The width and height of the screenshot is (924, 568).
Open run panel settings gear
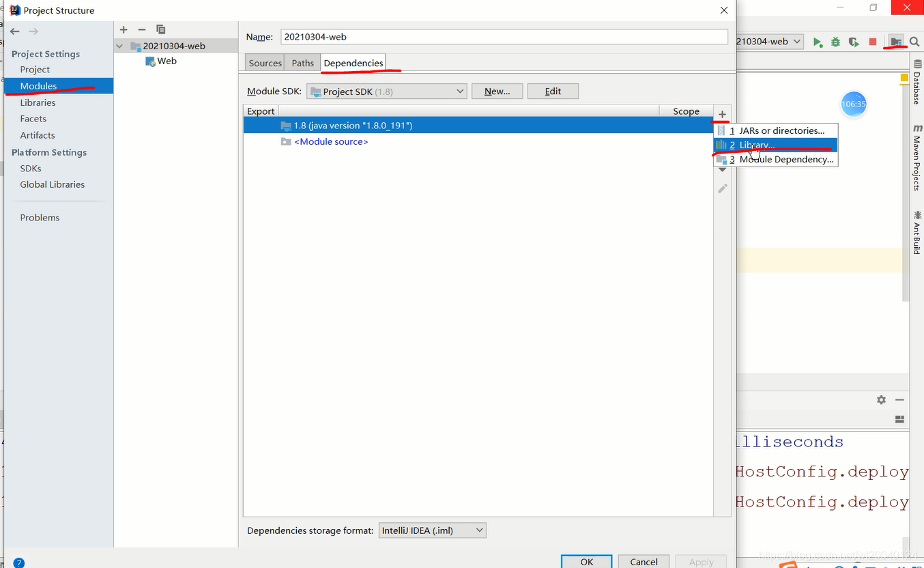click(x=882, y=400)
